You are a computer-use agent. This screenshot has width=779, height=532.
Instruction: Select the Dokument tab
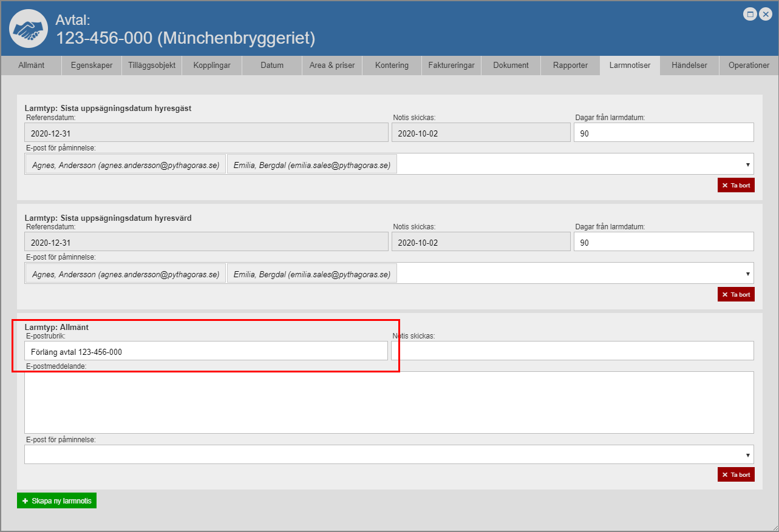click(511, 66)
